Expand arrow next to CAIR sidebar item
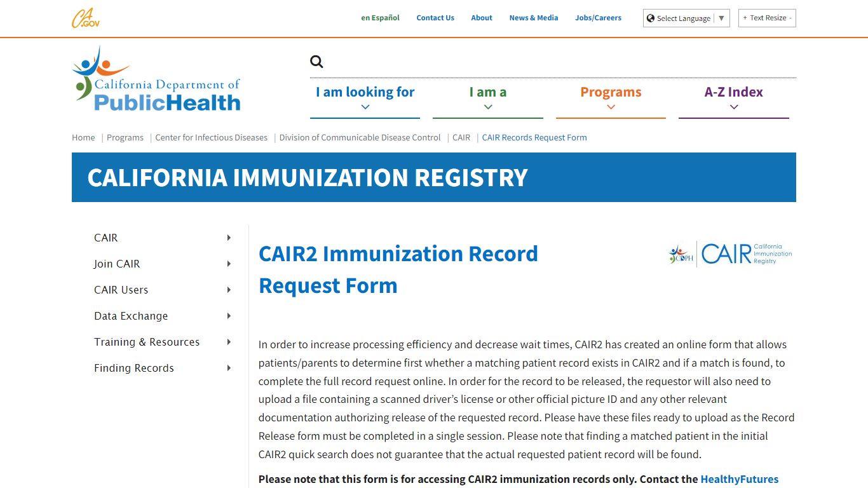This screenshot has height=488, width=868. 229,238
